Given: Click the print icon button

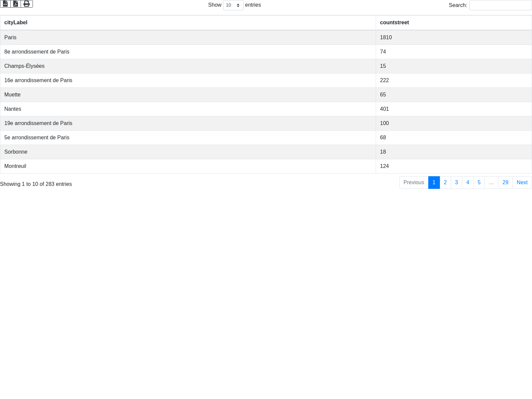Looking at the screenshot, I should click(x=27, y=4).
